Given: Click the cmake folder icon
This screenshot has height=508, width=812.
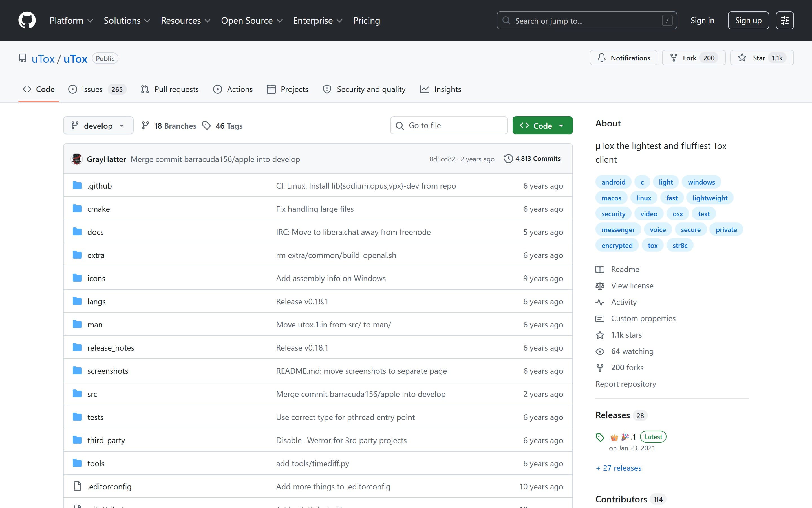Looking at the screenshot, I should point(77,209).
